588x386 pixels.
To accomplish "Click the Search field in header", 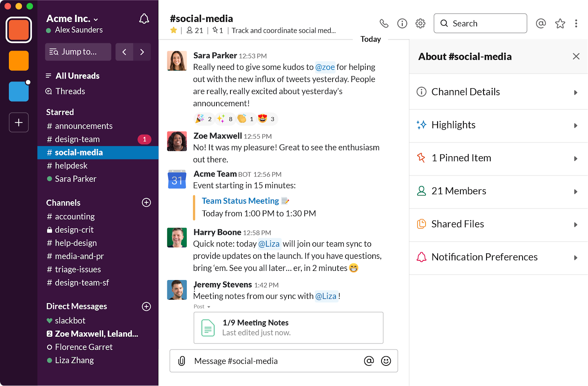I will [480, 24].
